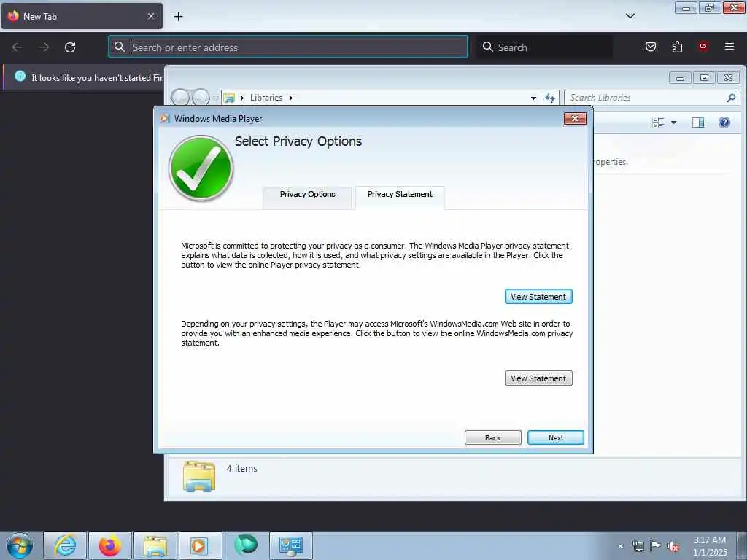Viewport: 747px width, 560px height.
Task: Open a new Firefox tab with plus
Action: (178, 16)
